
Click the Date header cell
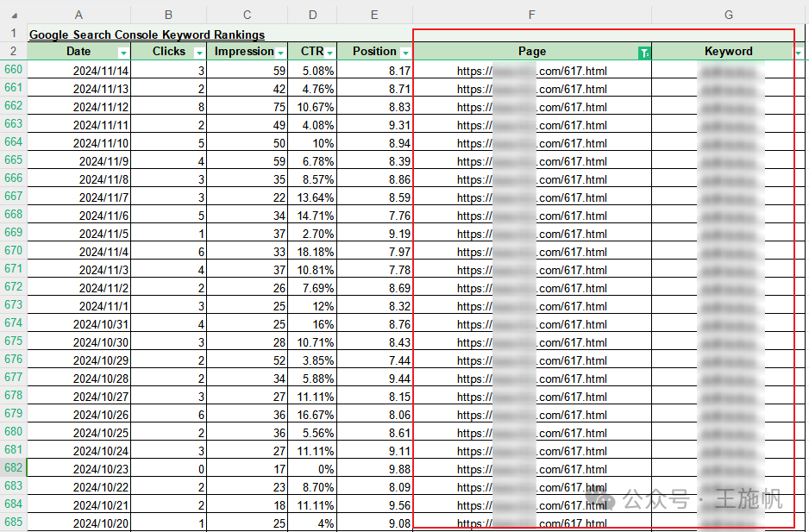click(79, 51)
